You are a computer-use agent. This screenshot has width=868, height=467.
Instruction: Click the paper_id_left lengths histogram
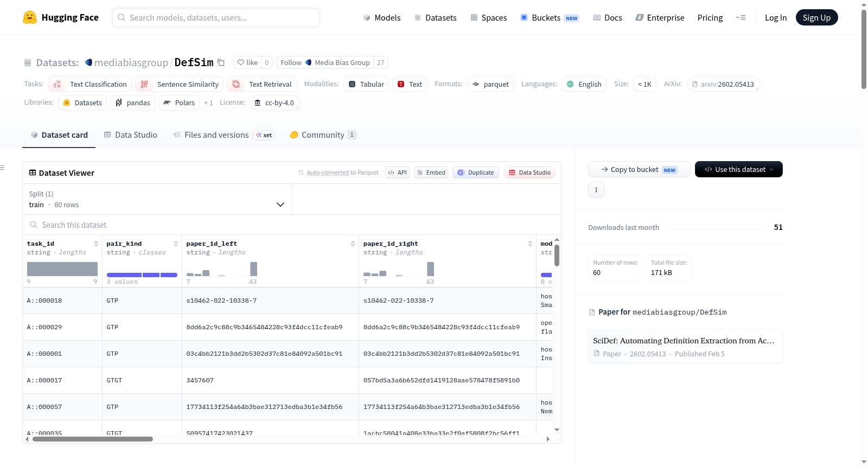(222, 269)
